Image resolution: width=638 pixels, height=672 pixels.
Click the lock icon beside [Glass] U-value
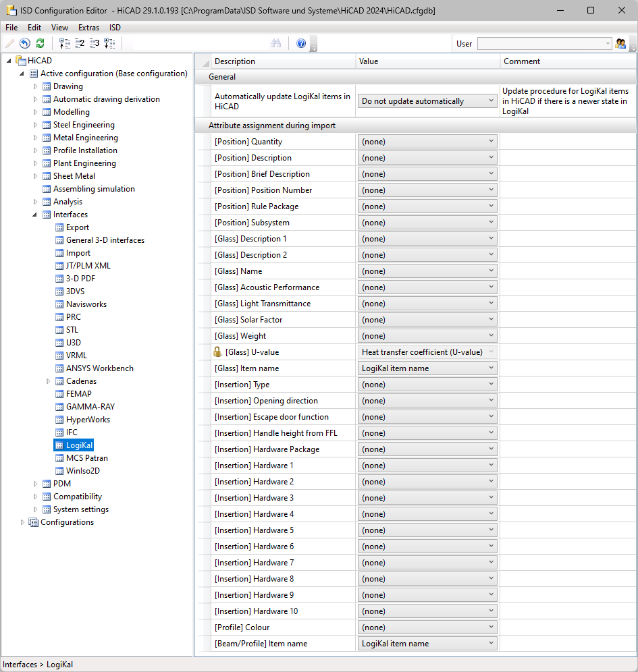tap(217, 352)
